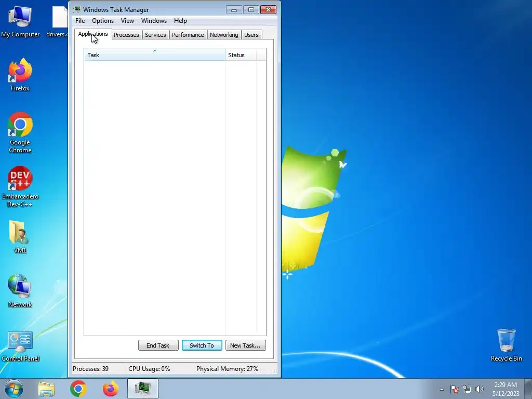Viewport: 532px width, 399px height.
Task: Switch to the Processes tab
Action: click(126, 35)
